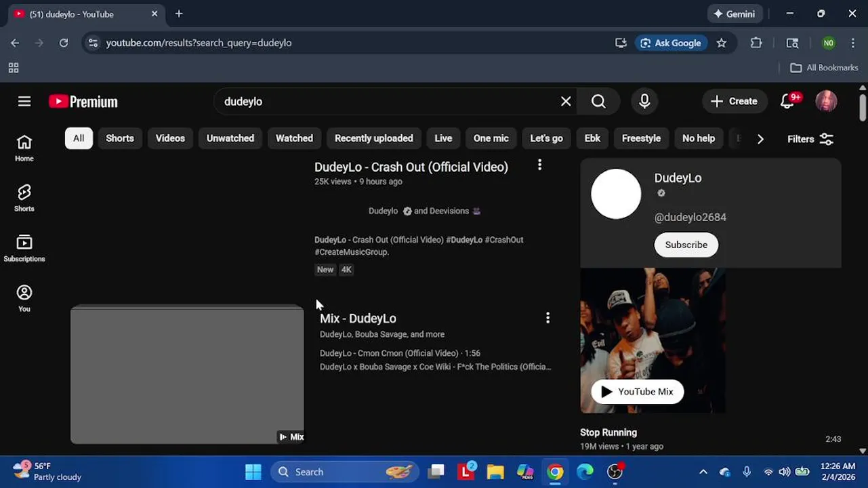Open Microsoft Edge from taskbar

coord(585,472)
